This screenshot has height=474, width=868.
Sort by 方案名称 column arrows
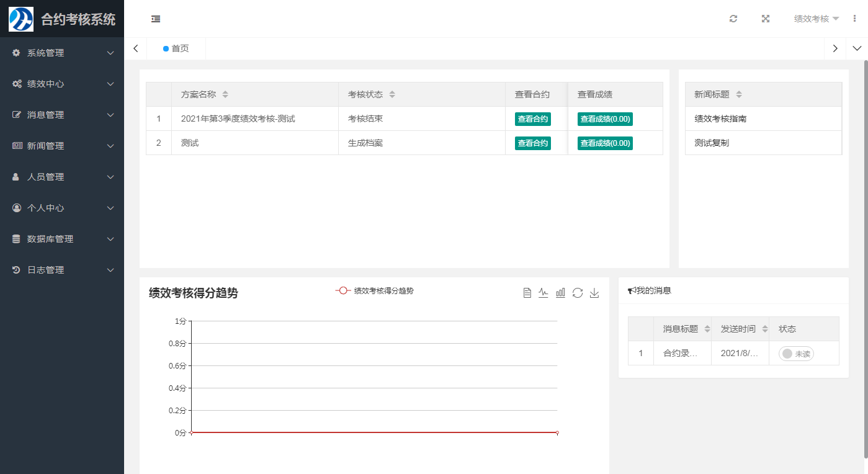(x=225, y=94)
